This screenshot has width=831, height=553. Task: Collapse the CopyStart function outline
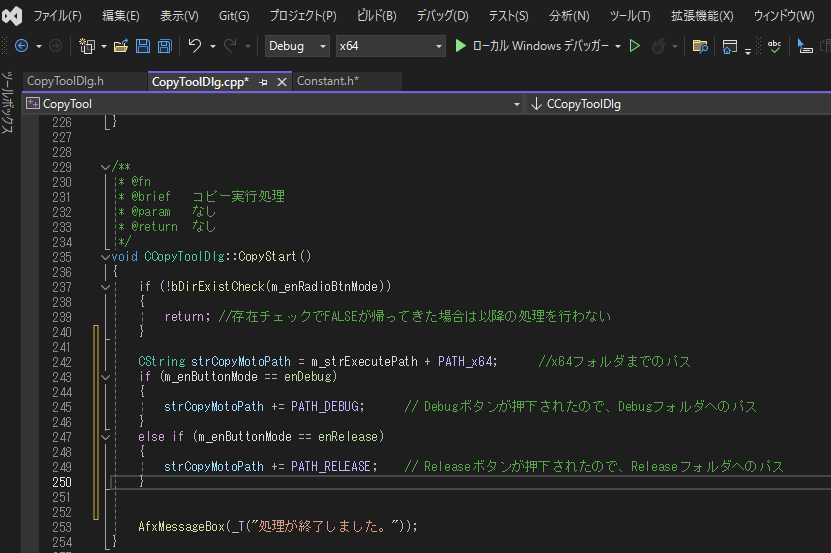pyautogui.click(x=105, y=257)
